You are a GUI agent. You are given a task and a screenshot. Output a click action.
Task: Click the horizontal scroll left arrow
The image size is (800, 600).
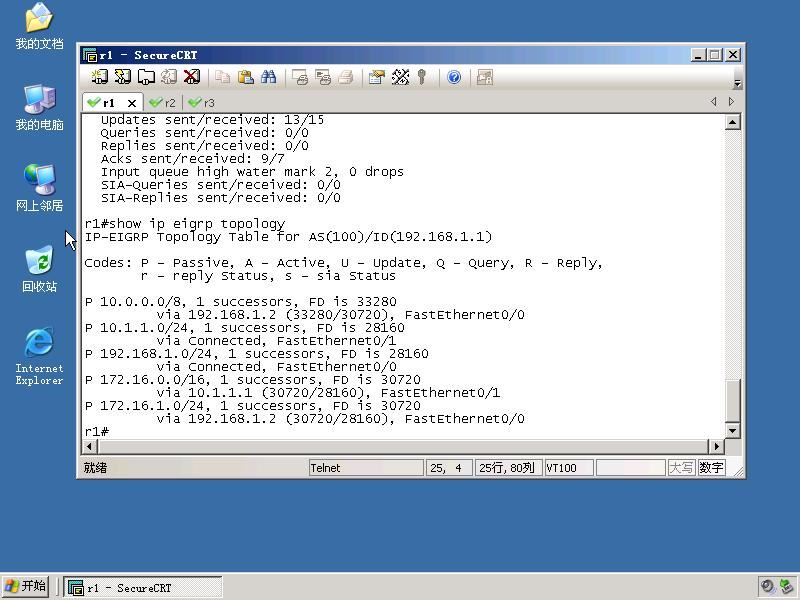click(x=89, y=446)
